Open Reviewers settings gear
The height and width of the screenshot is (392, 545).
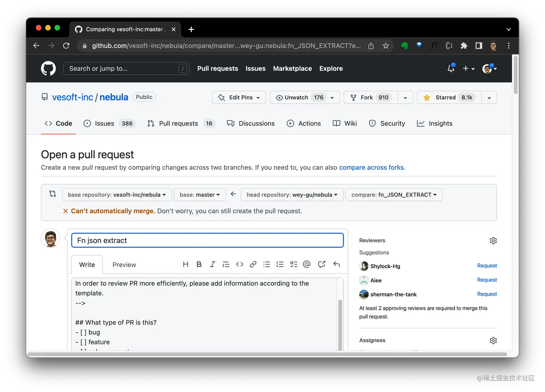(x=493, y=241)
